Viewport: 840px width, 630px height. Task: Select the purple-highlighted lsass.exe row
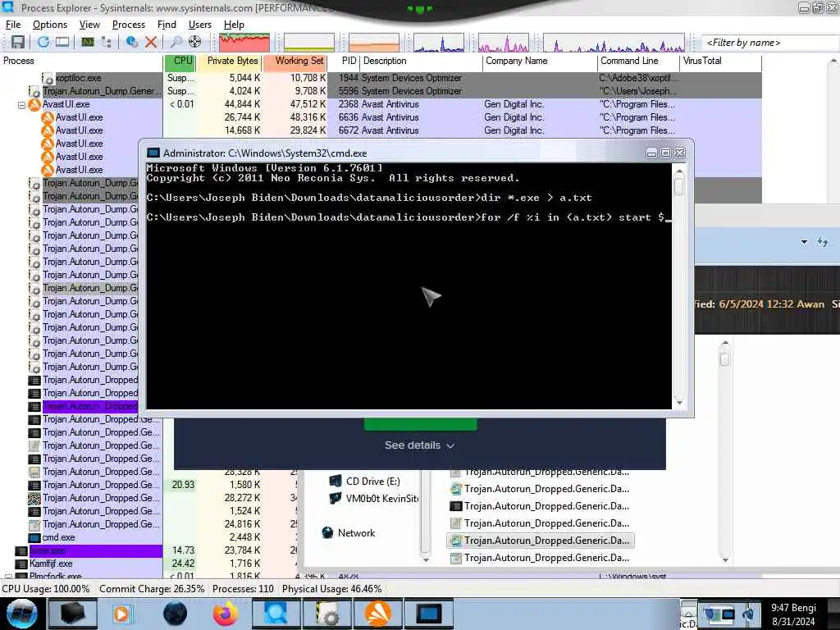(x=89, y=550)
